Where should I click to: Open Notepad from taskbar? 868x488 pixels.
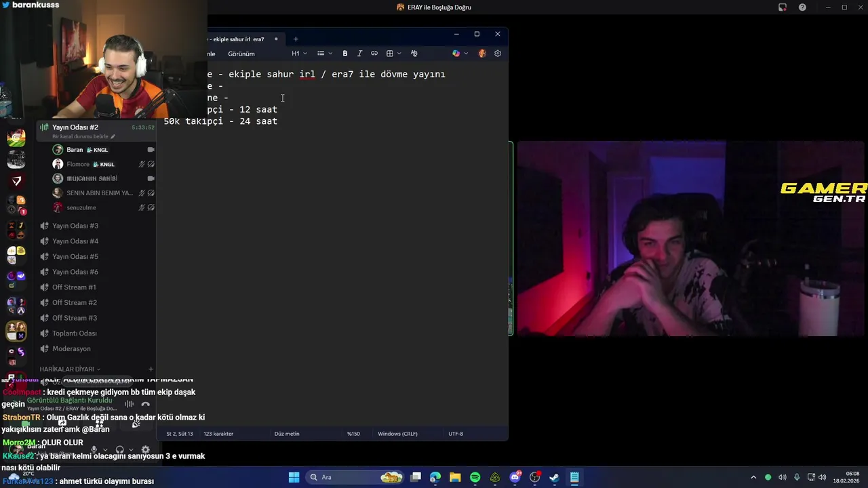click(574, 477)
